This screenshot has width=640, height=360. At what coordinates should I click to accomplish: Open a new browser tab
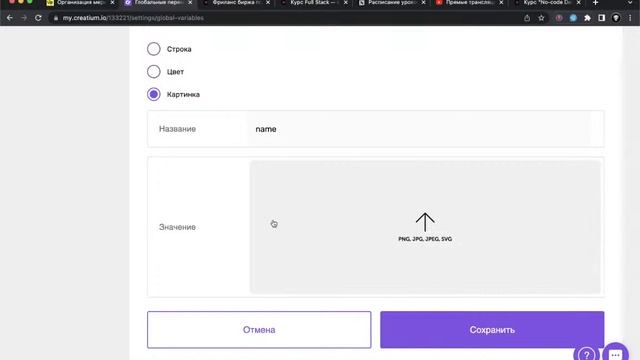(x=596, y=2)
